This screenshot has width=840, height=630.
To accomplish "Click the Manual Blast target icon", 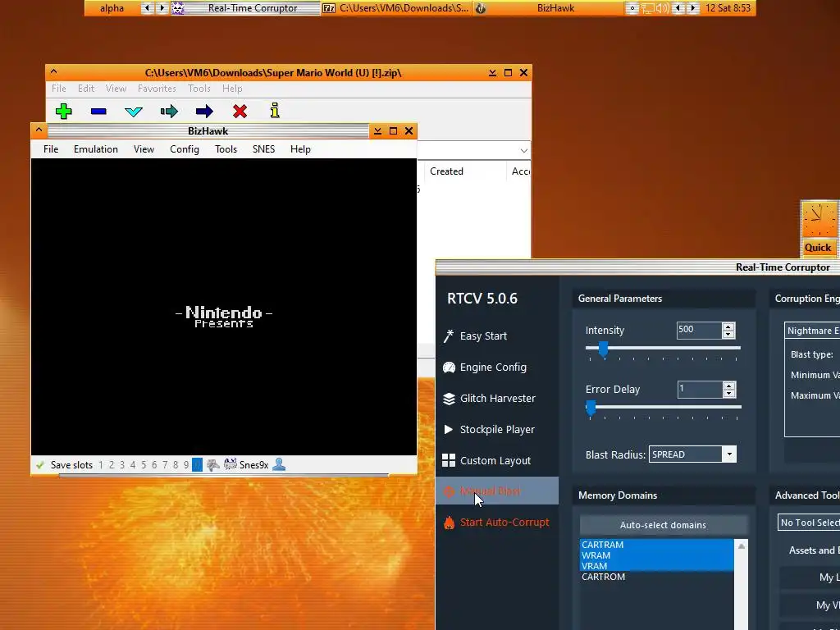I will [x=449, y=491].
